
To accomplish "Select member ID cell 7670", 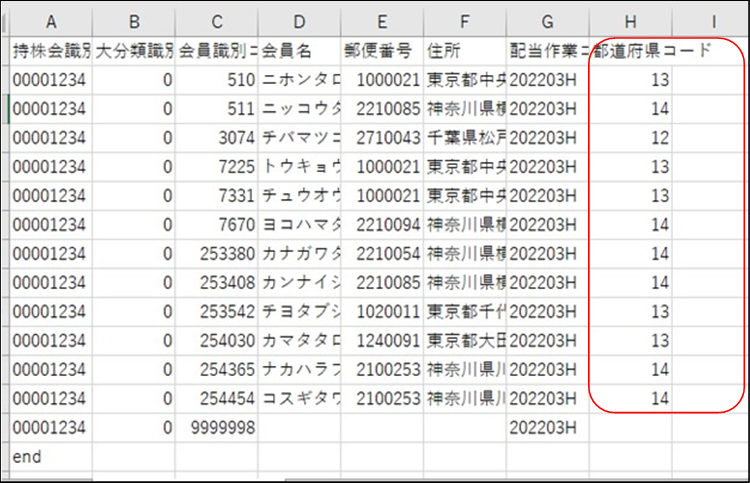I will coord(216,225).
